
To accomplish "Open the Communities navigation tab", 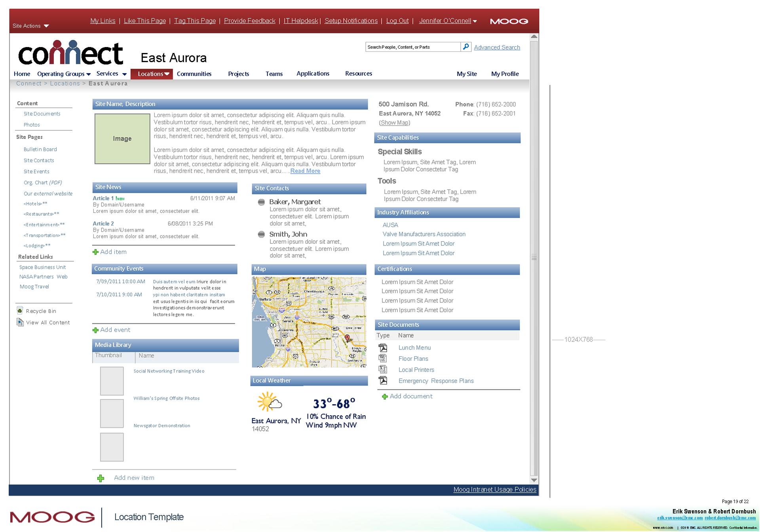I will [194, 74].
